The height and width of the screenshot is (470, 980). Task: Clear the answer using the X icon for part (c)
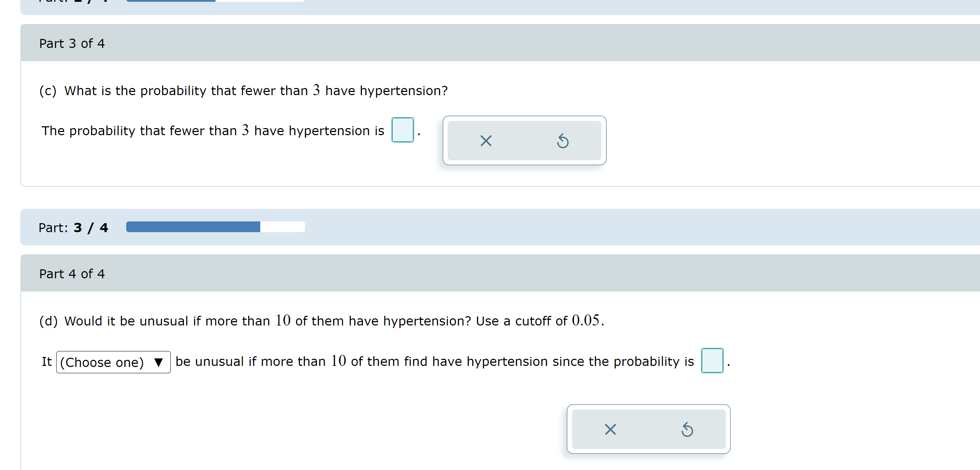coord(486,141)
